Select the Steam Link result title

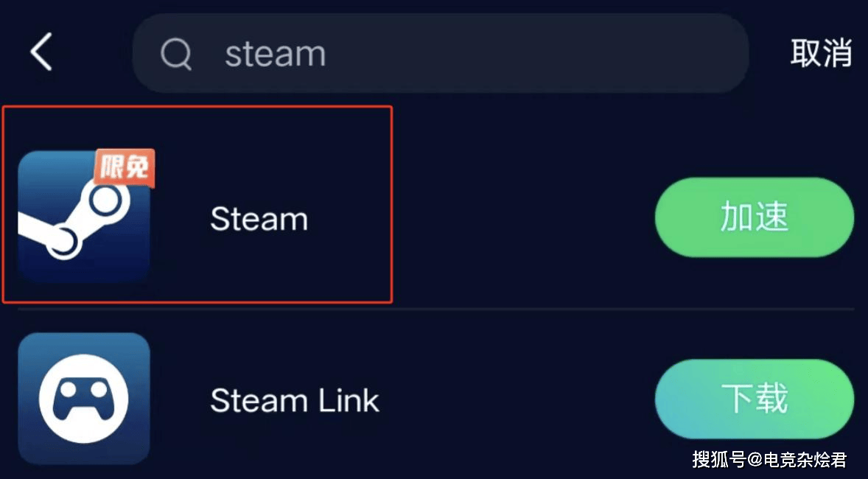[x=295, y=400]
